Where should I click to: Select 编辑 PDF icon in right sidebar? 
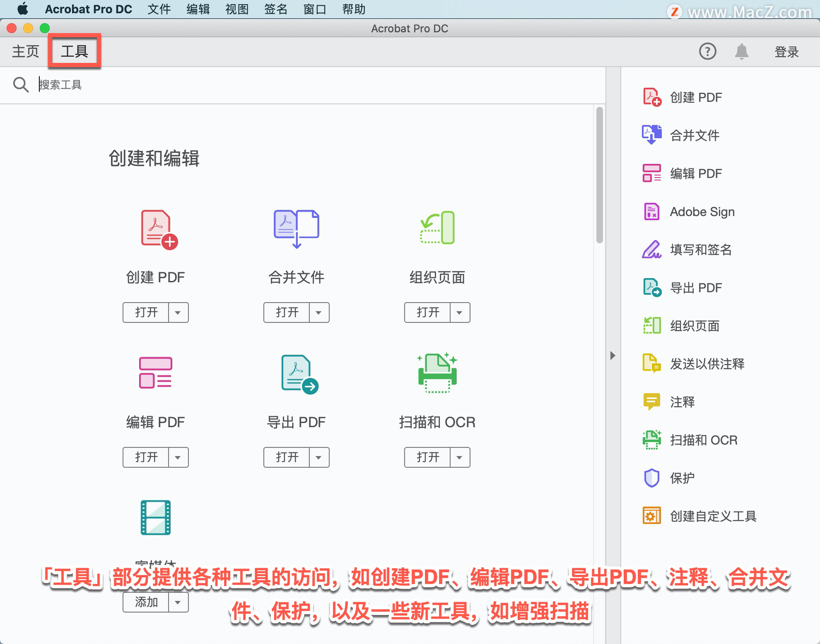coord(652,173)
